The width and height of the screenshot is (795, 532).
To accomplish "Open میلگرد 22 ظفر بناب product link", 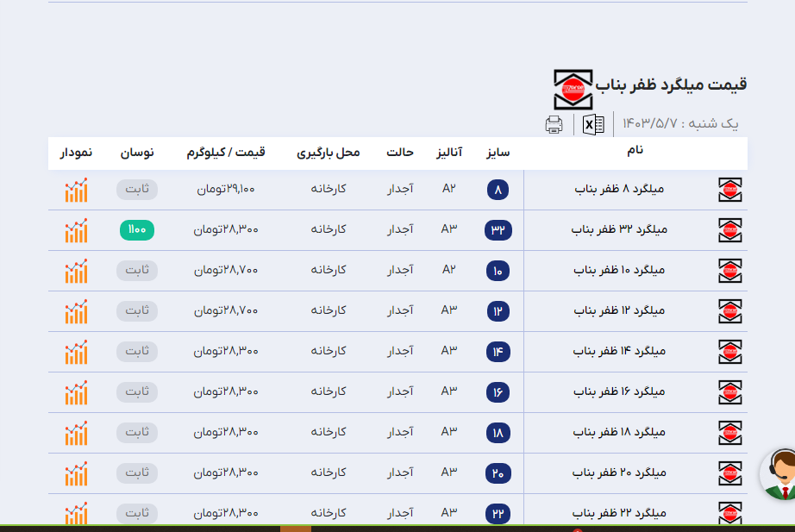I will pyautogui.click(x=619, y=514).
